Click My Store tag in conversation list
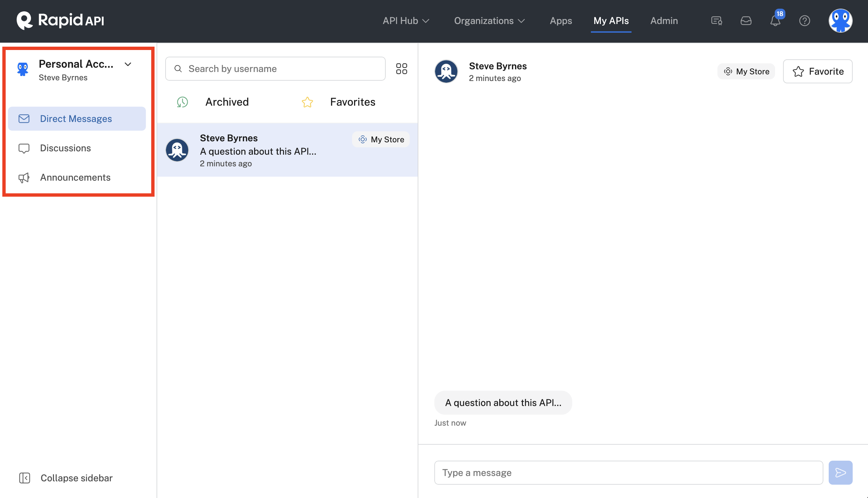Viewport: 868px width, 498px height. click(x=381, y=140)
